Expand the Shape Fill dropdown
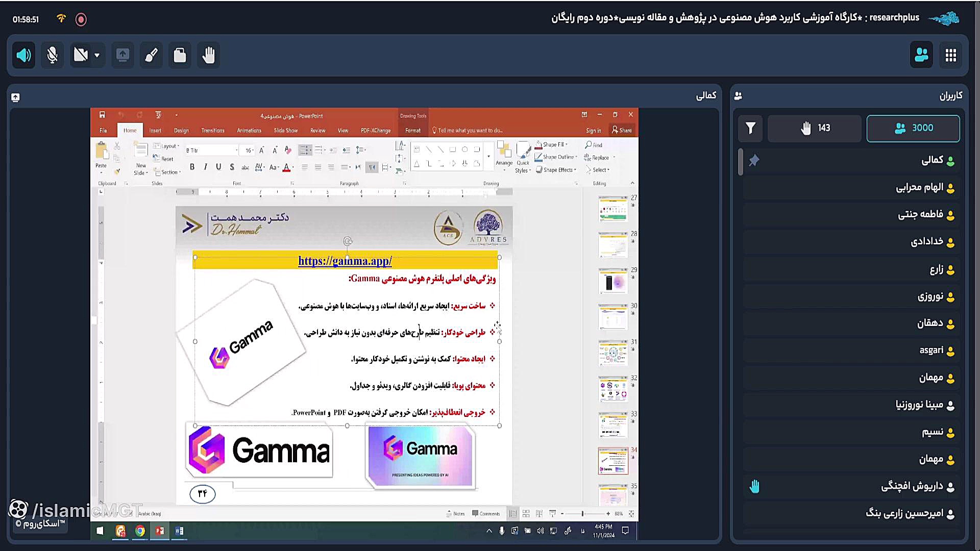980x551 pixels. [x=567, y=145]
